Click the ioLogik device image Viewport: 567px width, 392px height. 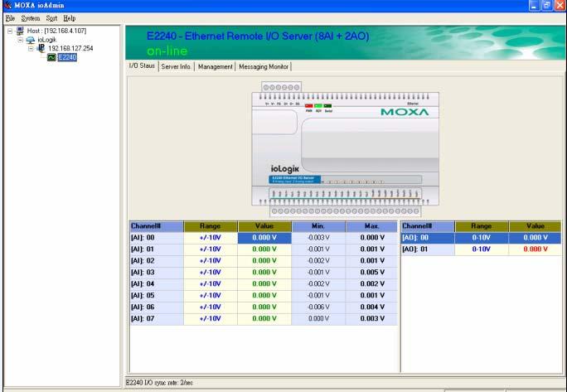(x=346, y=149)
